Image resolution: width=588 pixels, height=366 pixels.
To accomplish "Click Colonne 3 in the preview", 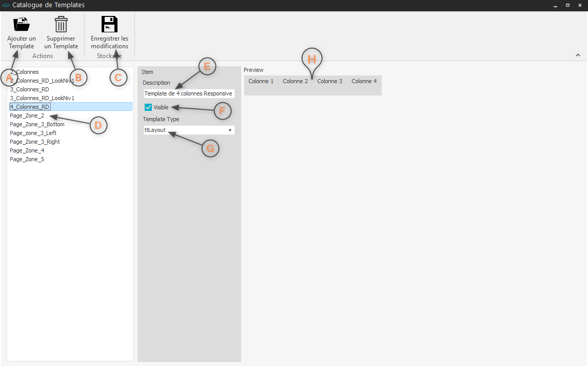I will [329, 81].
